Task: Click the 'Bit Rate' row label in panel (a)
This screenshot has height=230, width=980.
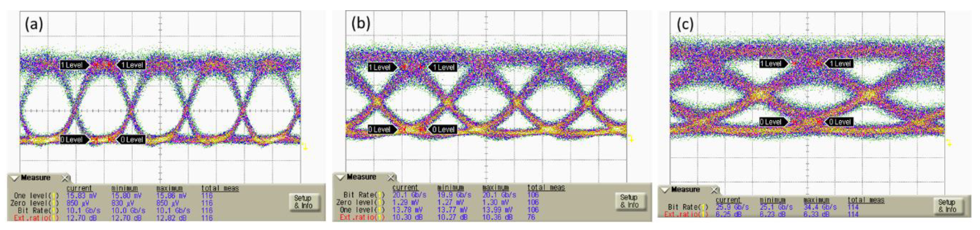Action: click(38, 210)
